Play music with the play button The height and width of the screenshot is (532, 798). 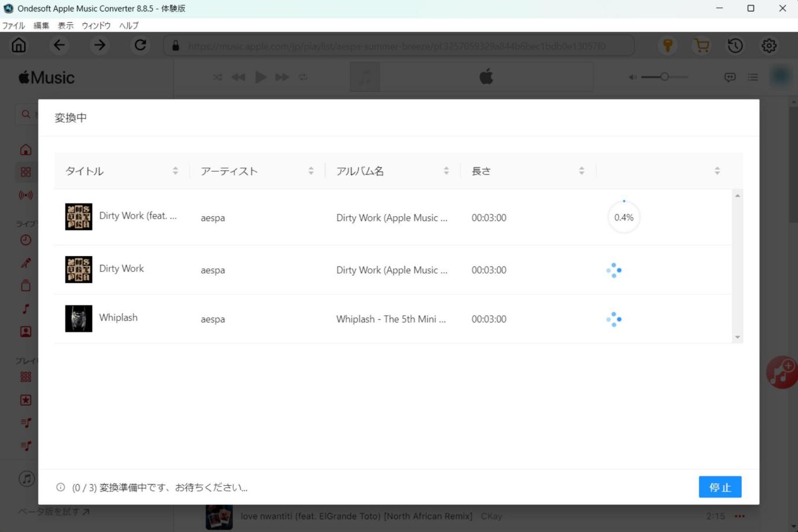[x=260, y=77]
